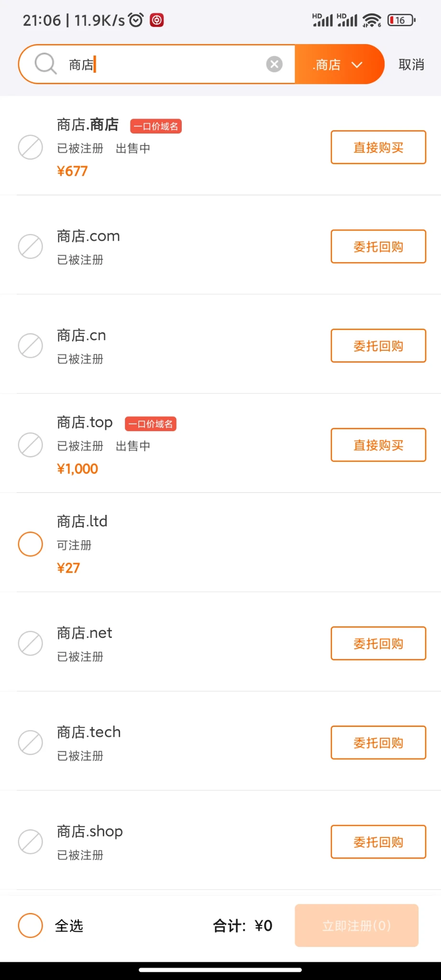Screen dimensions: 441x980
Task: Tap 取消 to cancel the search
Action: click(411, 65)
